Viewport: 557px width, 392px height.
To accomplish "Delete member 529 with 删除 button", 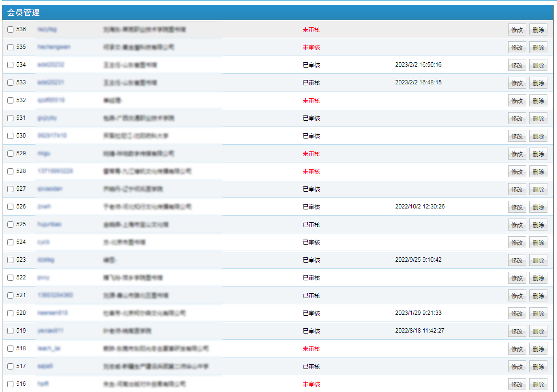I will (538, 154).
